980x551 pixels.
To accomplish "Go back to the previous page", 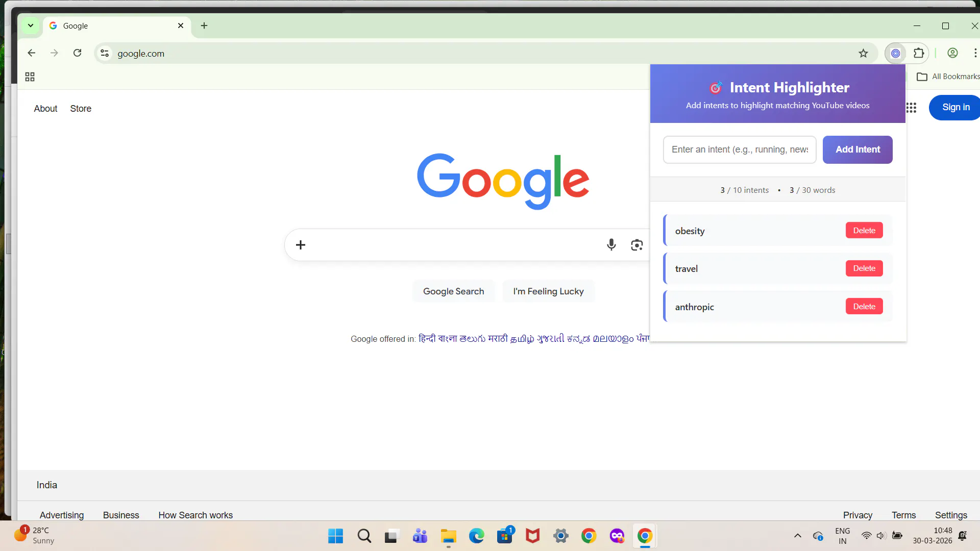I will (32, 53).
